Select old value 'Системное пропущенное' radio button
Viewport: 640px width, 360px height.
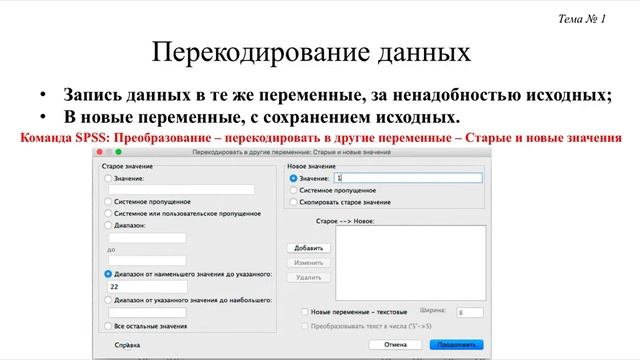point(108,202)
